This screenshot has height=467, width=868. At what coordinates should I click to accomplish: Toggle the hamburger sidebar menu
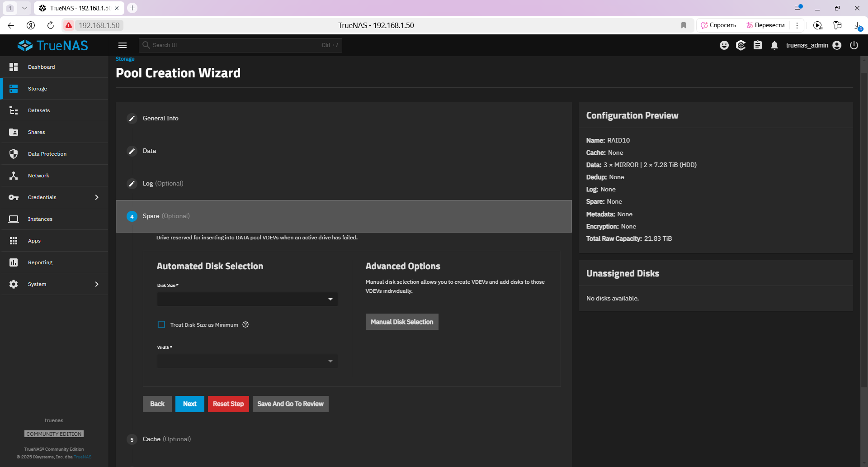point(123,45)
